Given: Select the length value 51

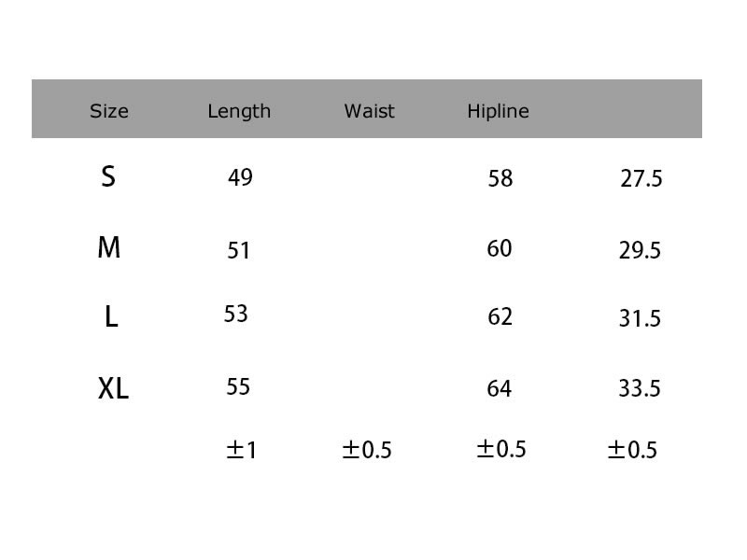Looking at the screenshot, I should (x=239, y=250).
